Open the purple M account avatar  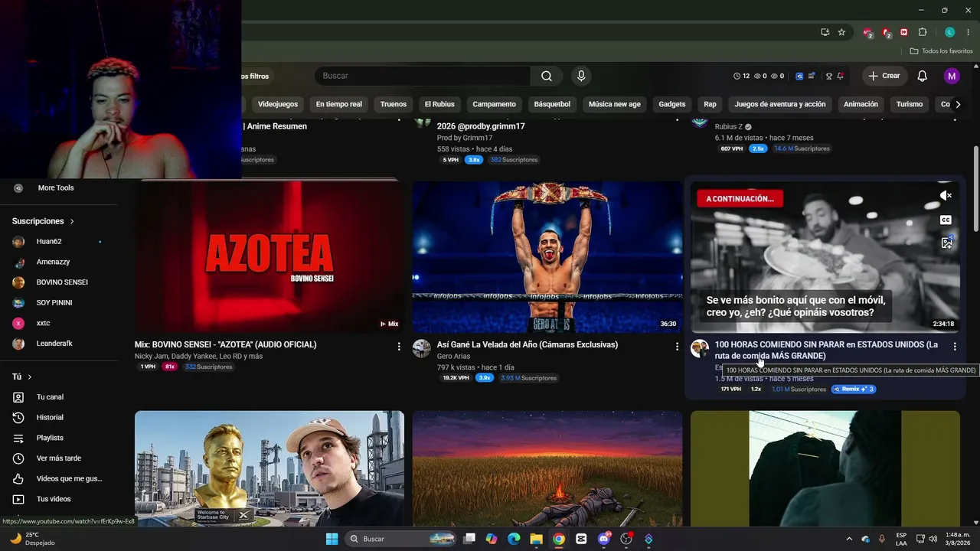coord(952,76)
